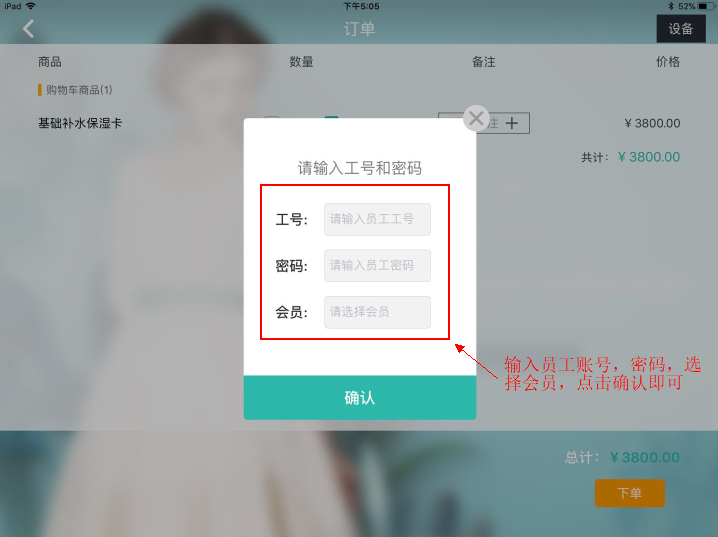
Task: Tap the back arrow icon
Action: point(28,29)
